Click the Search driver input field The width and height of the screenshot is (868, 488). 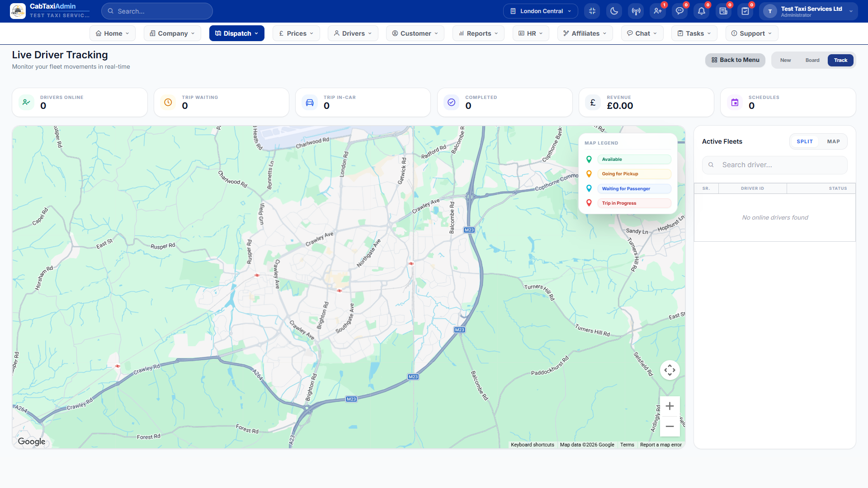[x=774, y=165]
